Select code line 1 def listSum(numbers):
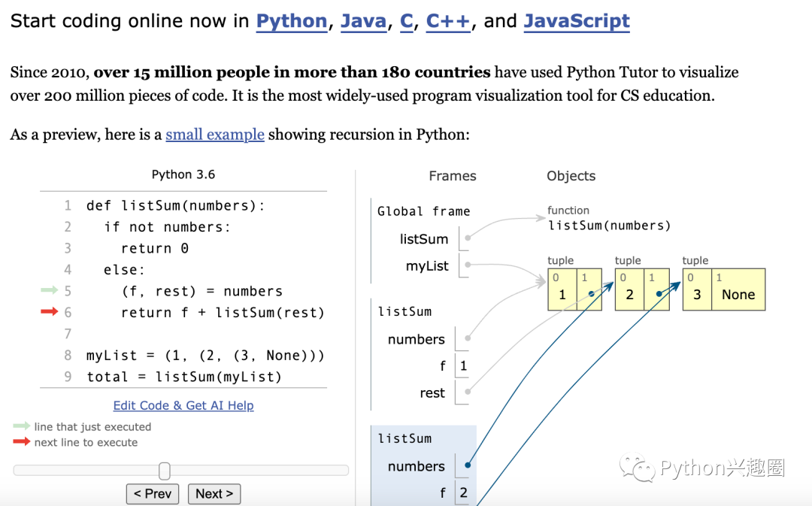Screen dimensions: 812x506 point(176,205)
